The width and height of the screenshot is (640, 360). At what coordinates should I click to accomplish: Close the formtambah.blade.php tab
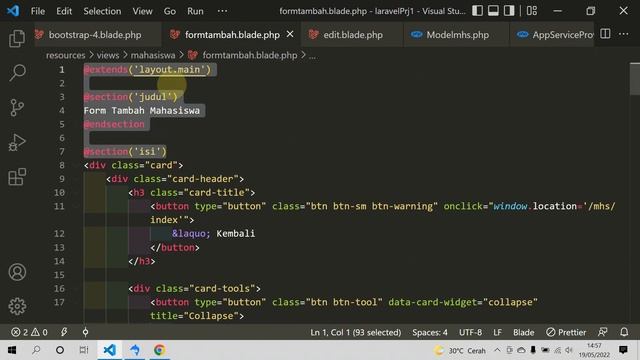tap(290, 34)
